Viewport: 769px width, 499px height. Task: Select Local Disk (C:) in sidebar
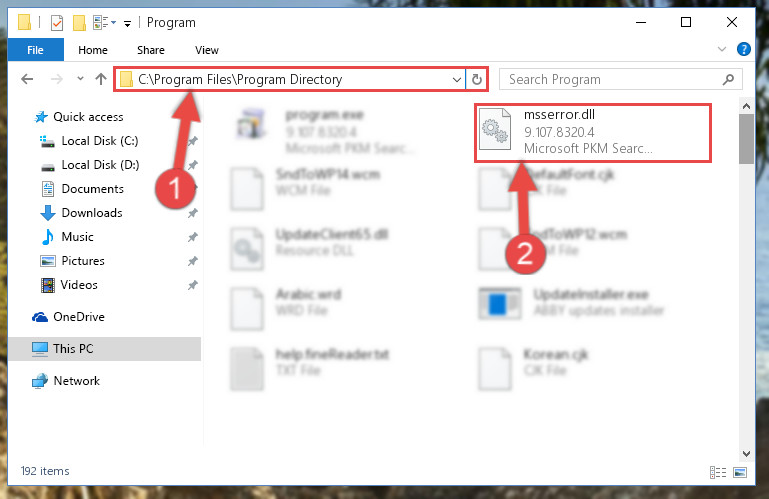click(100, 141)
